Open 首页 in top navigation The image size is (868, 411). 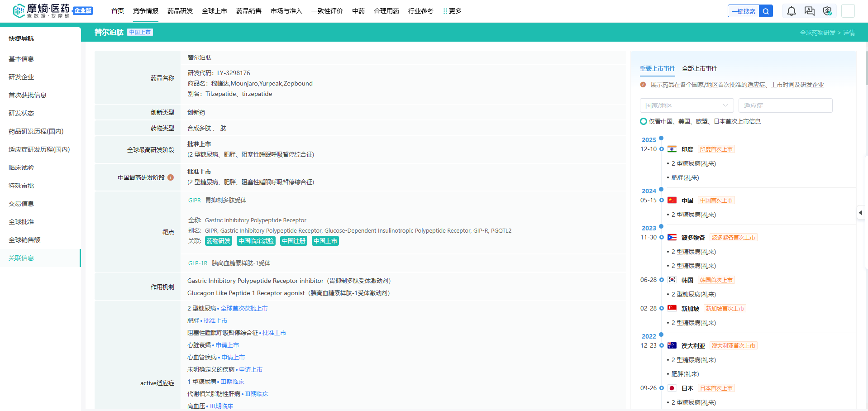point(118,11)
